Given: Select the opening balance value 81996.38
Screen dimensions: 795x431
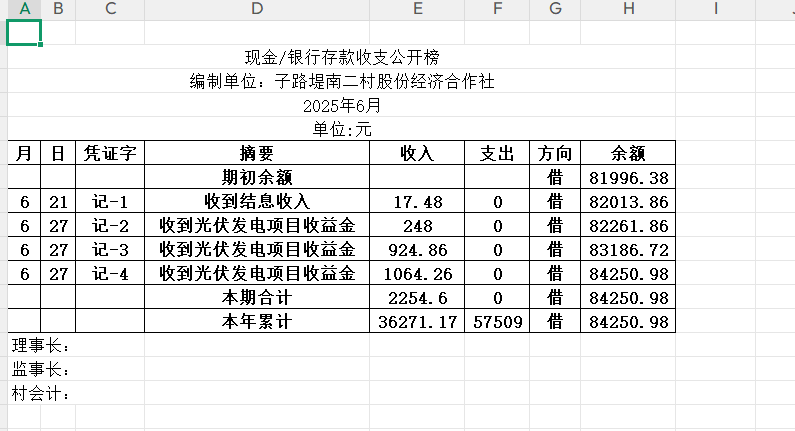Looking at the screenshot, I should pos(629,177).
